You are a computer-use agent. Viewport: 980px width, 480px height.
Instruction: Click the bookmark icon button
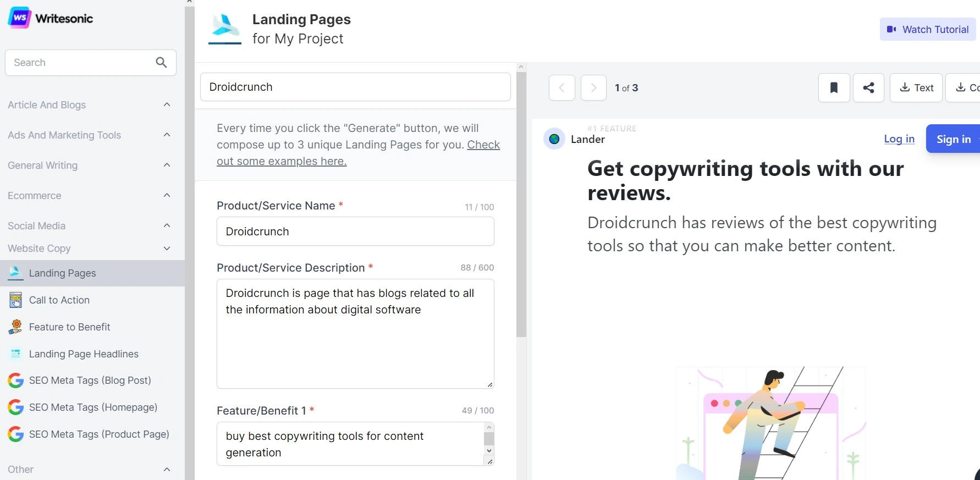coord(834,87)
